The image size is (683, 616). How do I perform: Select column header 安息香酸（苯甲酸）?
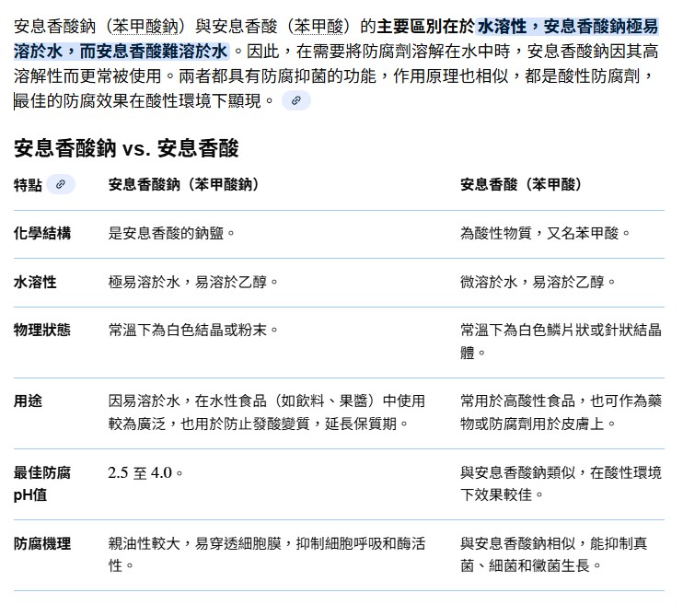[521, 184]
